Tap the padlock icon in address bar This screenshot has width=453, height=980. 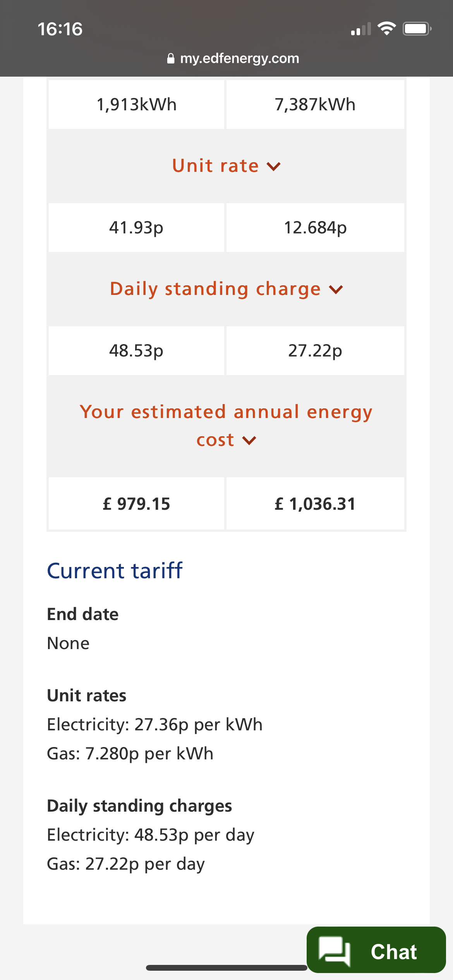click(x=170, y=58)
